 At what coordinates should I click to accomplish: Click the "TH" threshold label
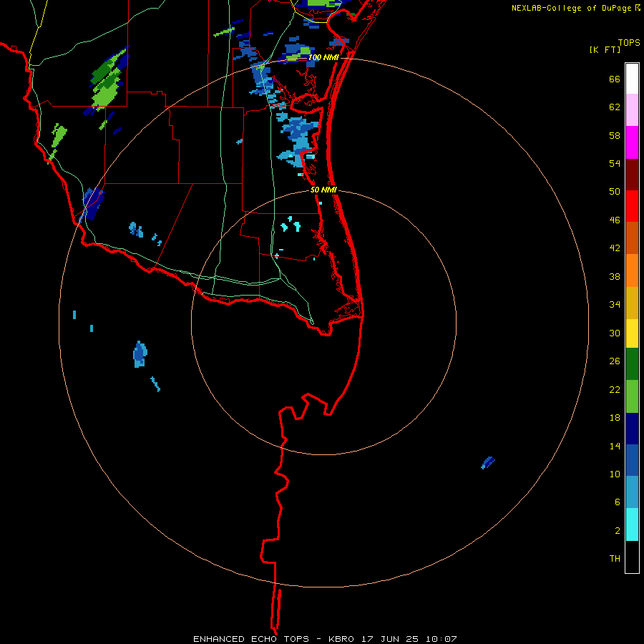click(x=615, y=559)
